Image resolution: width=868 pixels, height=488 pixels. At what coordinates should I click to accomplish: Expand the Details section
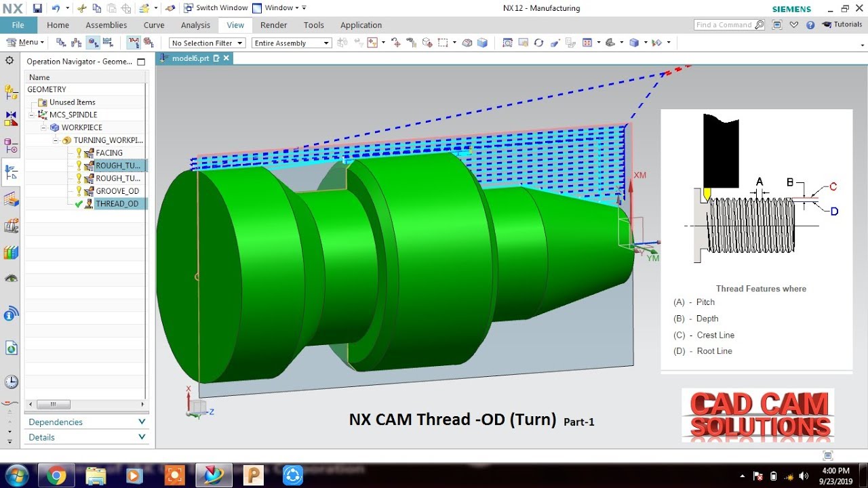coord(87,437)
